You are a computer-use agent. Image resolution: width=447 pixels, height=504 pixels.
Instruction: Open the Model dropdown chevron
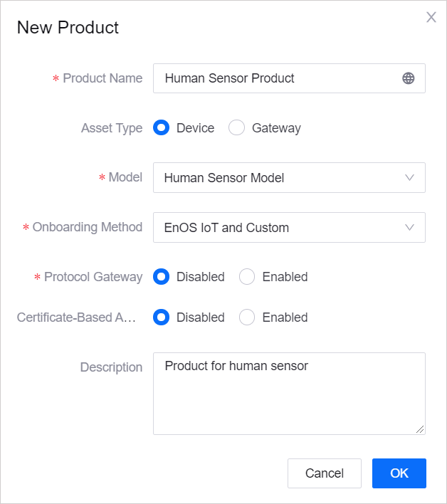coord(409,178)
